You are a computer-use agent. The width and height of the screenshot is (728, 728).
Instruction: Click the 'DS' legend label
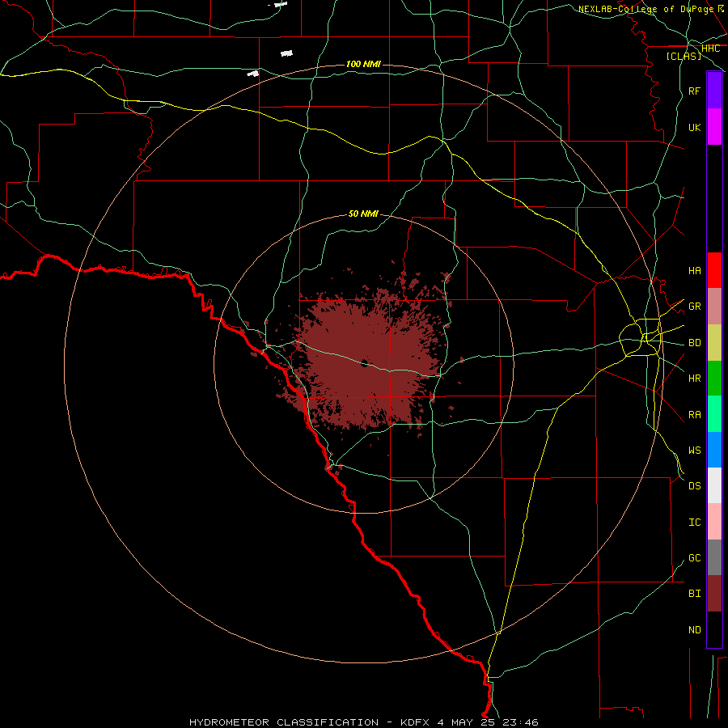point(694,486)
